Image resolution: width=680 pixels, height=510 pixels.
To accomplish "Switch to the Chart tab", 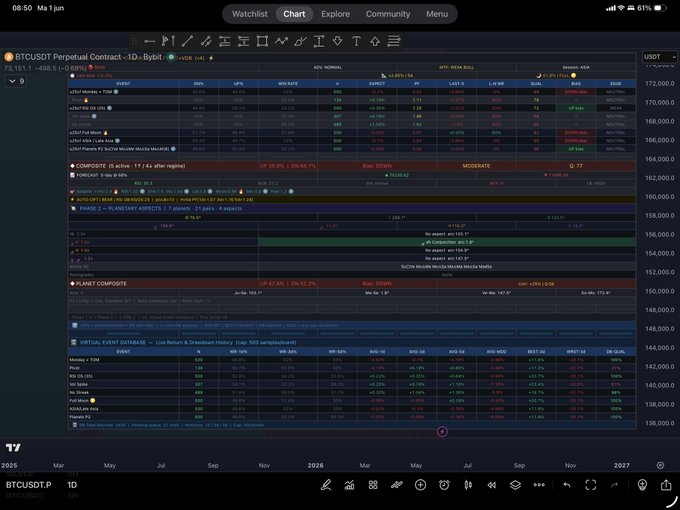I will (x=294, y=14).
